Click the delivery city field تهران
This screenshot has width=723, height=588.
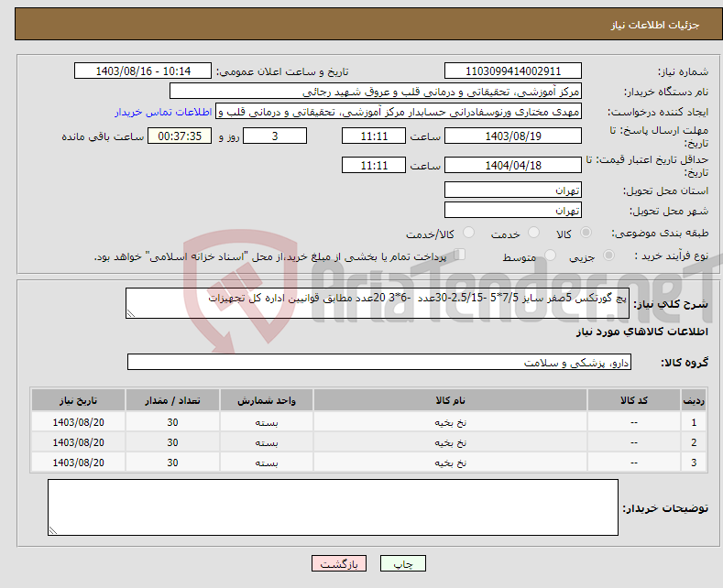point(513,210)
